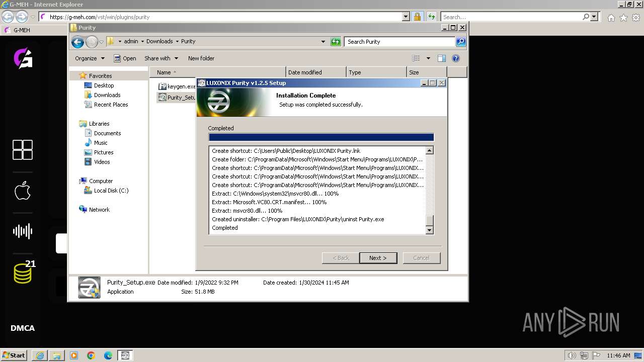Sort files by the Name column header
The width and height of the screenshot is (644, 362).
pos(218,72)
